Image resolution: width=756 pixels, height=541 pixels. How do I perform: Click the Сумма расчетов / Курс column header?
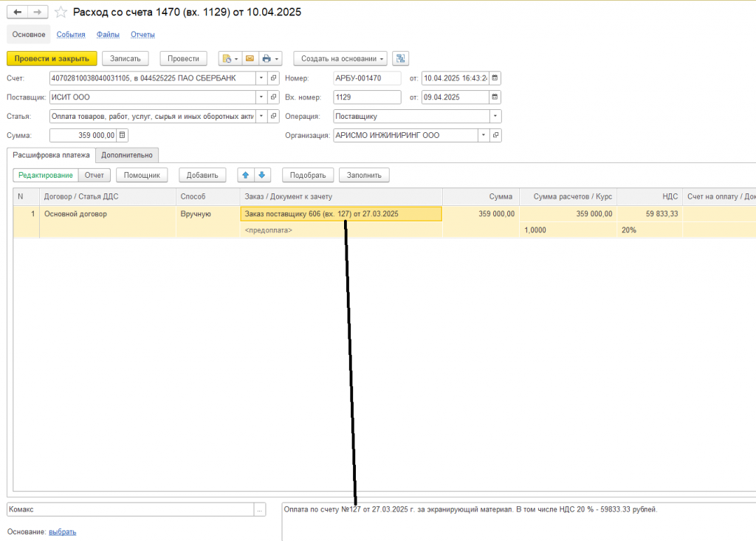568,197
